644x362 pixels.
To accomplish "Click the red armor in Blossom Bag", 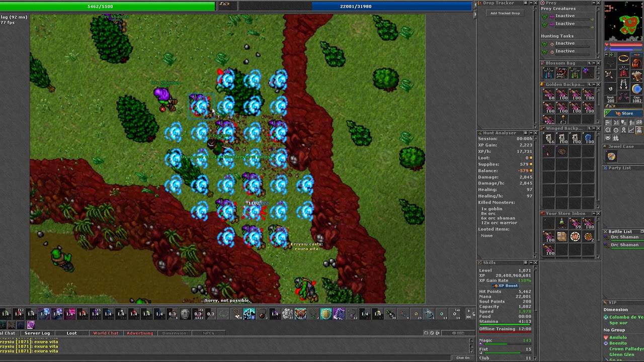I will (x=561, y=73).
